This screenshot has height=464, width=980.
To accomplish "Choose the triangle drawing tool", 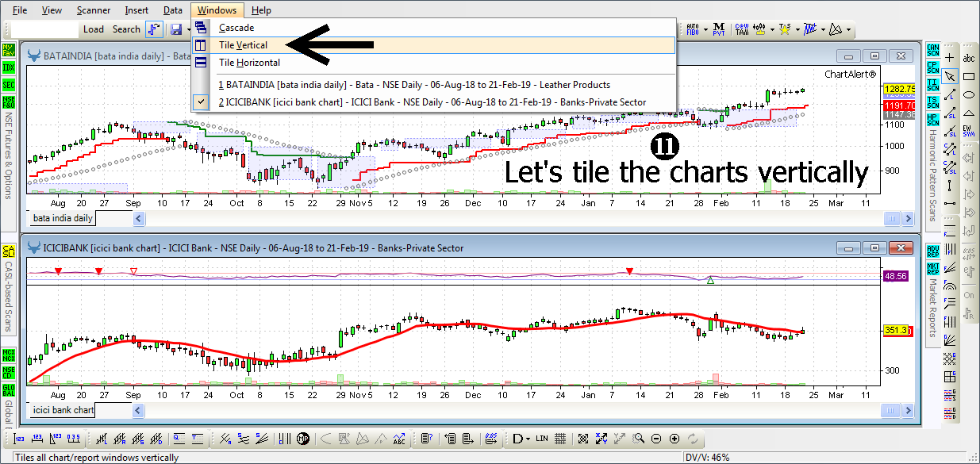I will pos(969,113).
